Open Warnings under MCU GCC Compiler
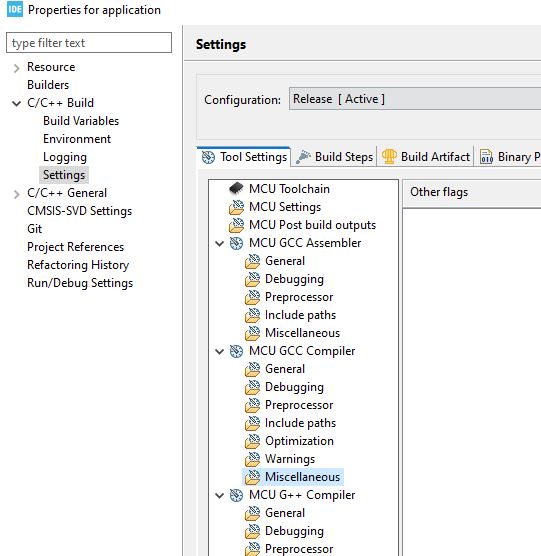Screen dimensions: 541x556 [x=290, y=459]
